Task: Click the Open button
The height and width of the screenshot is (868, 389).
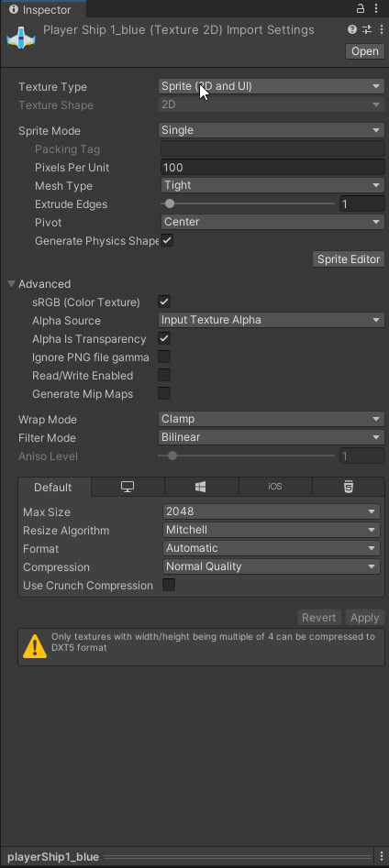Action: pos(365,51)
